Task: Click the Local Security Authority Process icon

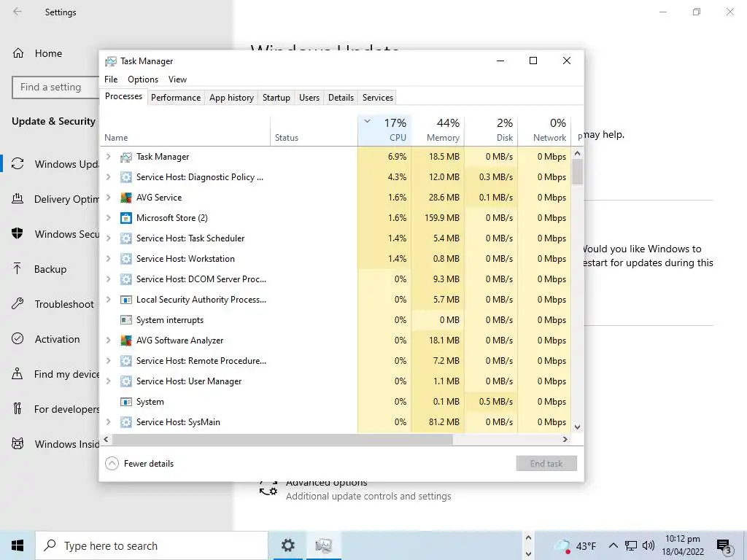Action: pyautogui.click(x=125, y=300)
